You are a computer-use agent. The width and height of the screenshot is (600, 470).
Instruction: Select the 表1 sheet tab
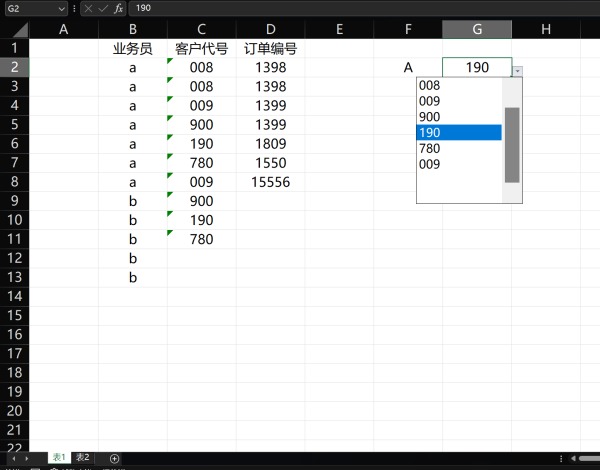point(59,458)
